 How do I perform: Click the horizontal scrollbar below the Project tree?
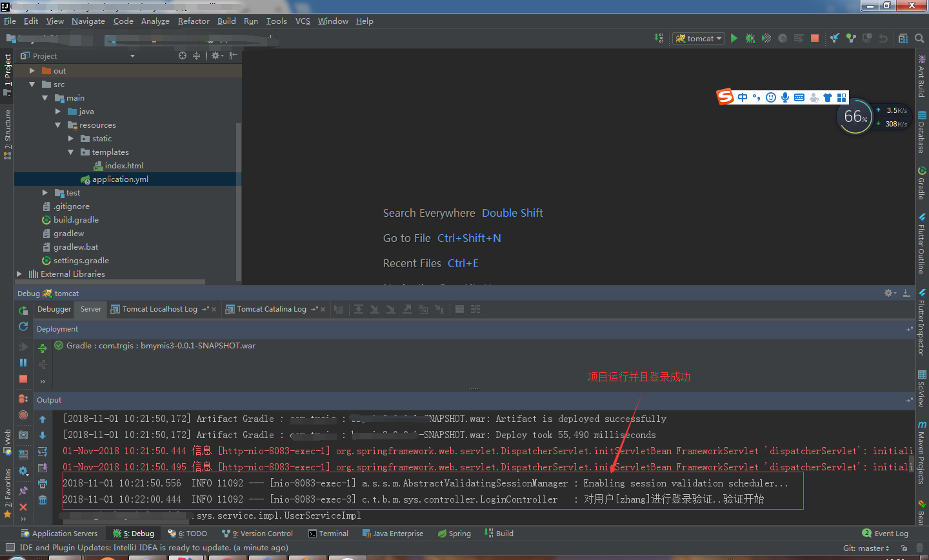pyautogui.click(x=110, y=282)
